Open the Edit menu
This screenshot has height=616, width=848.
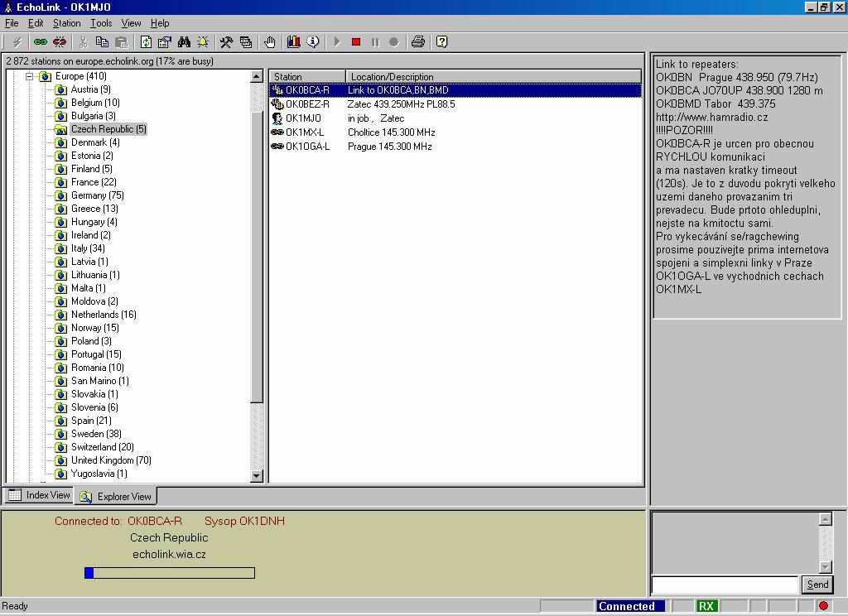click(x=36, y=23)
